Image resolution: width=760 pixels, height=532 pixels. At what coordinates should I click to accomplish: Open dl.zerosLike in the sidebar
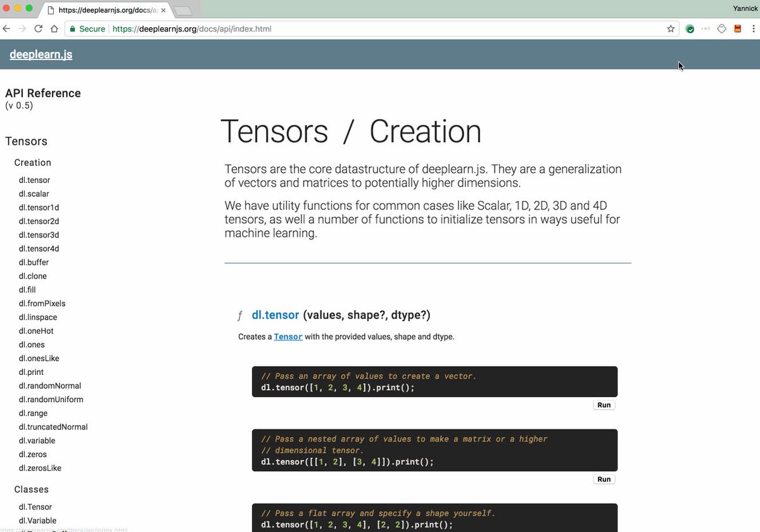click(40, 468)
